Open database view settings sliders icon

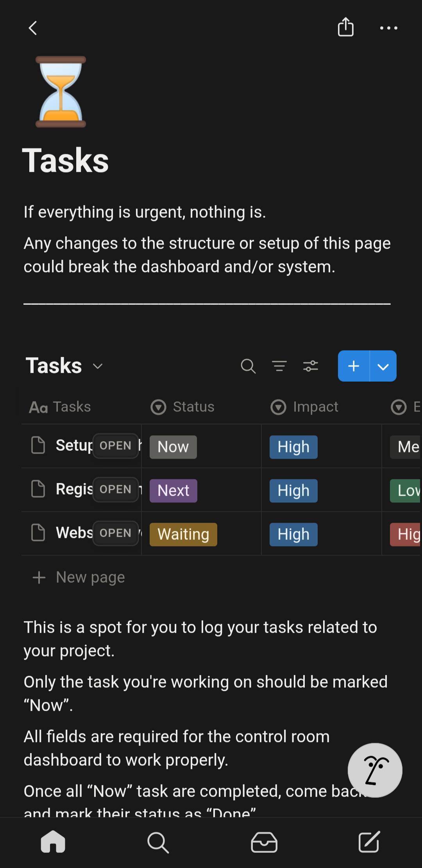point(311,366)
